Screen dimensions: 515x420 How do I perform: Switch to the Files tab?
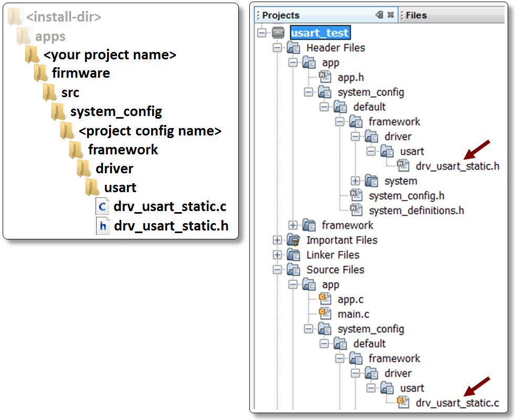[416, 15]
